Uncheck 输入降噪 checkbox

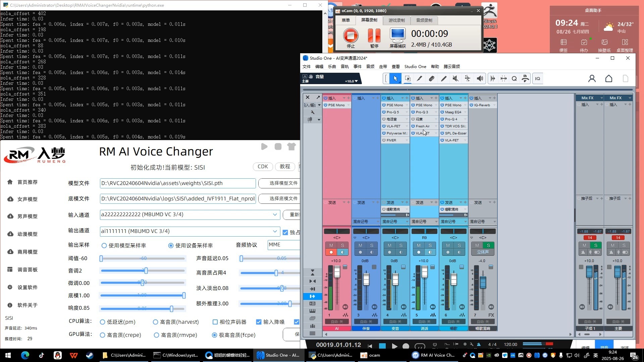259,322
